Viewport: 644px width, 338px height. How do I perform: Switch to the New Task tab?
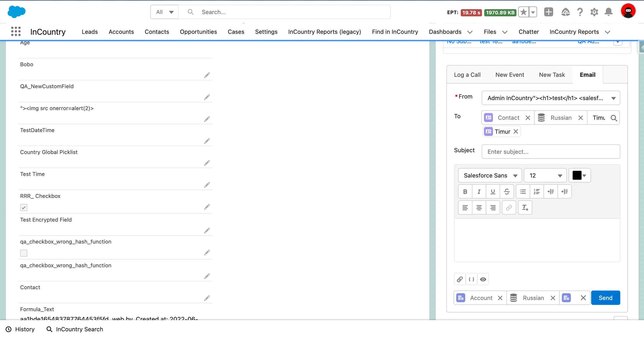[x=551, y=74]
